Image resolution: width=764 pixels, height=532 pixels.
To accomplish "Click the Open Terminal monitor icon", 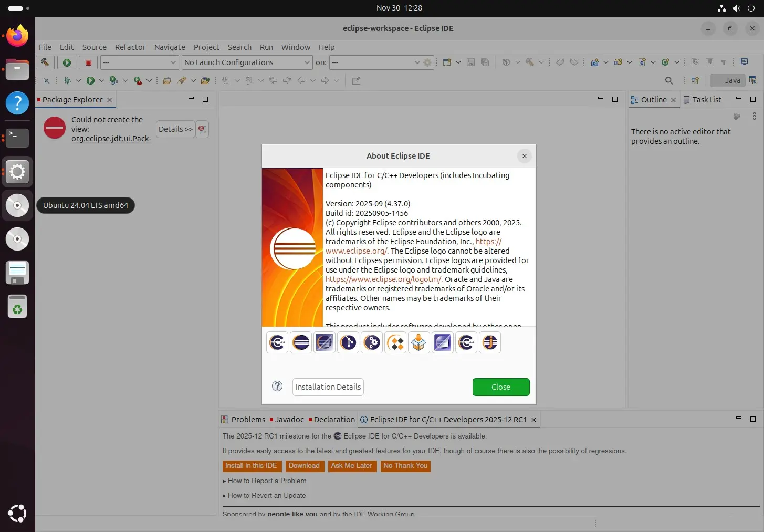I will tap(744, 62).
